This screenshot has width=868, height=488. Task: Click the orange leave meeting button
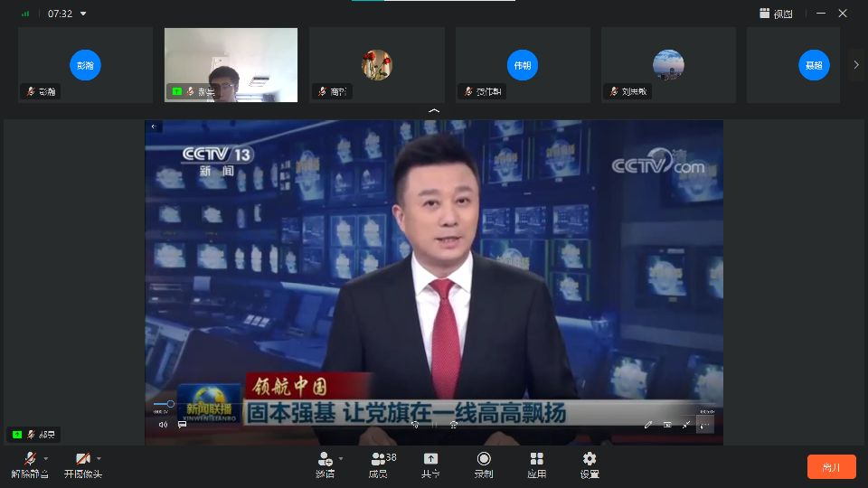click(x=831, y=467)
